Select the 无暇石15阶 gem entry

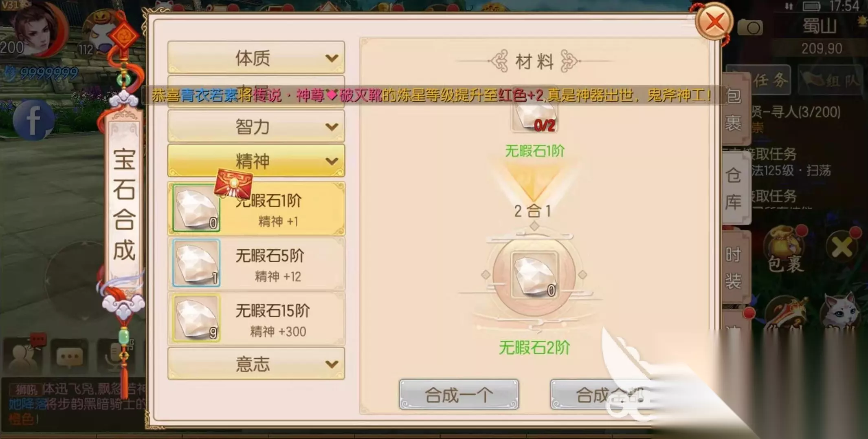256,319
